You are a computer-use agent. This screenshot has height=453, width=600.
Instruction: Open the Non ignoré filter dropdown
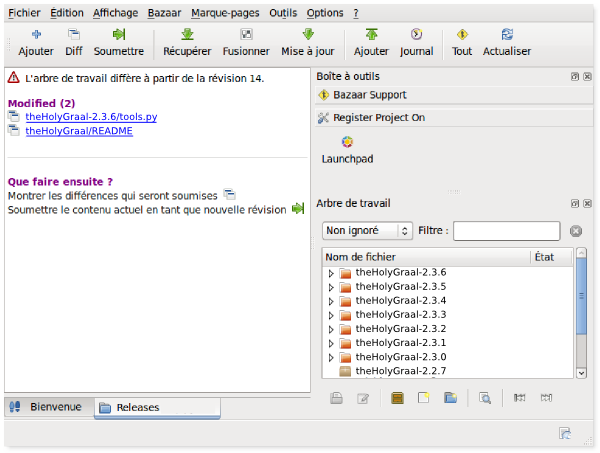pos(367,231)
